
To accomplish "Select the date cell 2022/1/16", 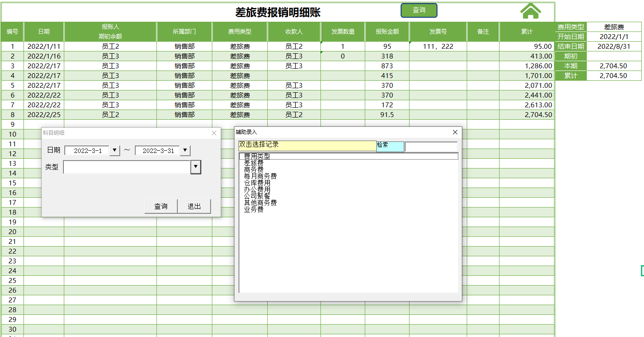I will pos(44,56).
